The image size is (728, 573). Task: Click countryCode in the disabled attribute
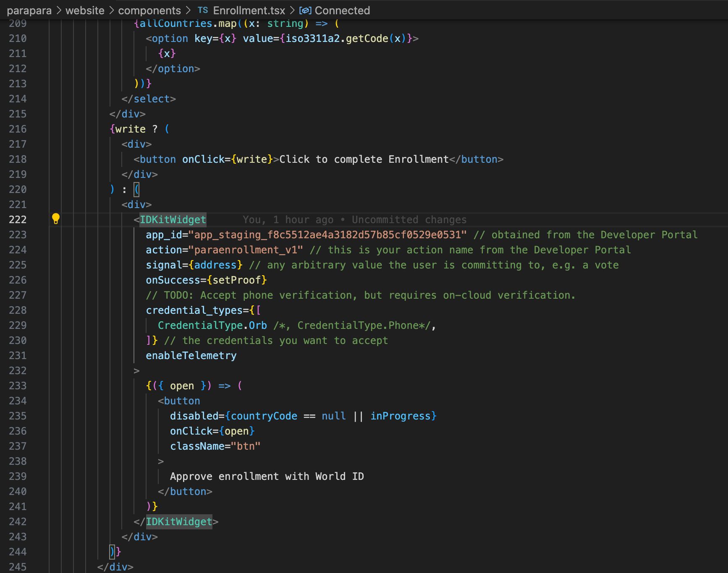264,416
